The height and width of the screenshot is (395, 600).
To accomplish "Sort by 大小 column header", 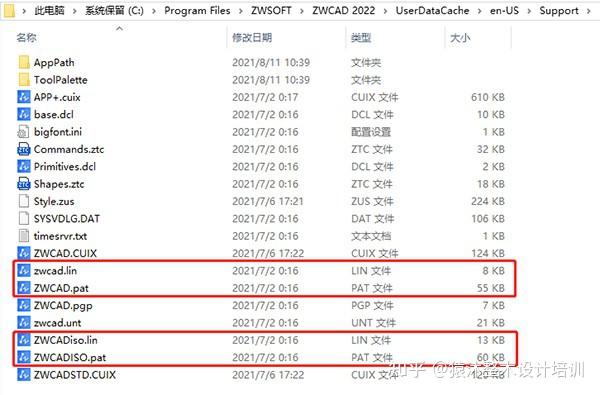I will coord(460,38).
